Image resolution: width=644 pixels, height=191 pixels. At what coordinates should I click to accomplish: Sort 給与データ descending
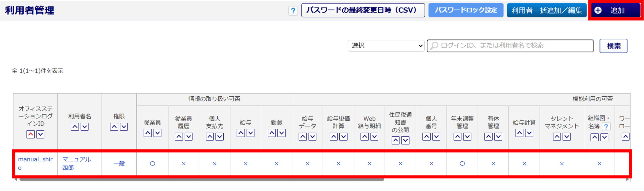[312, 137]
